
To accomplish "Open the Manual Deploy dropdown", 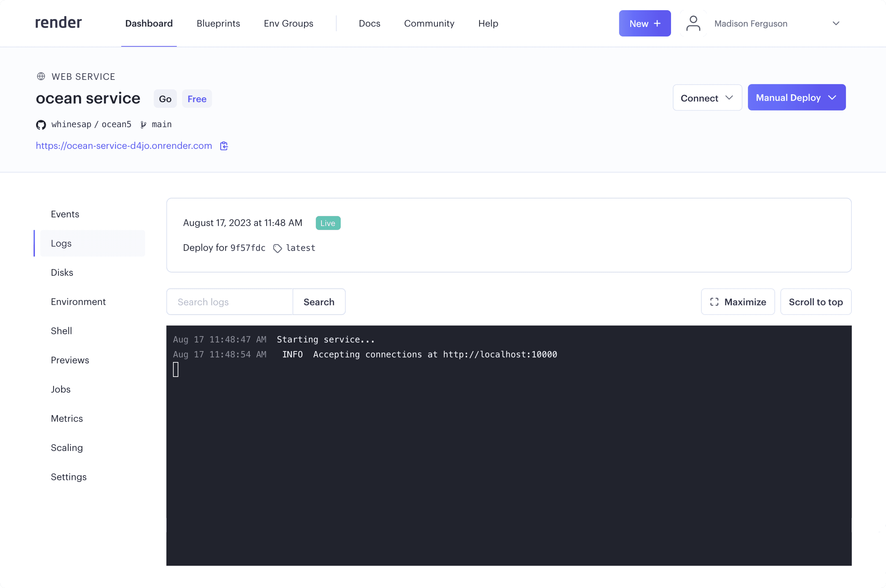I will (x=796, y=98).
